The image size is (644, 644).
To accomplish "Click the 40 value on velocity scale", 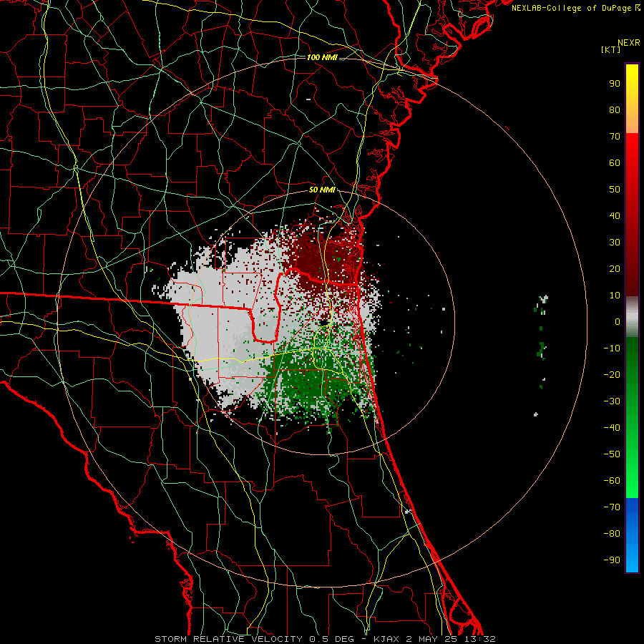I will tap(615, 216).
